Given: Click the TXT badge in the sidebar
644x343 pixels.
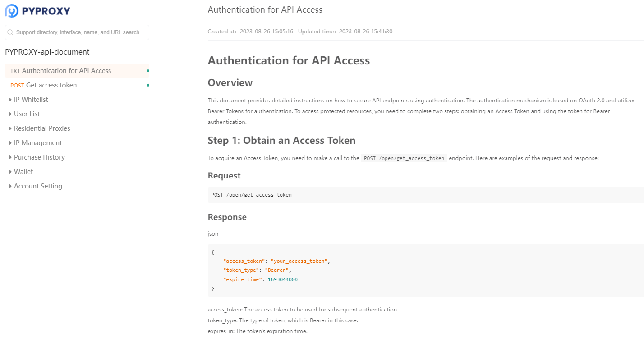Looking at the screenshot, I should coord(15,71).
